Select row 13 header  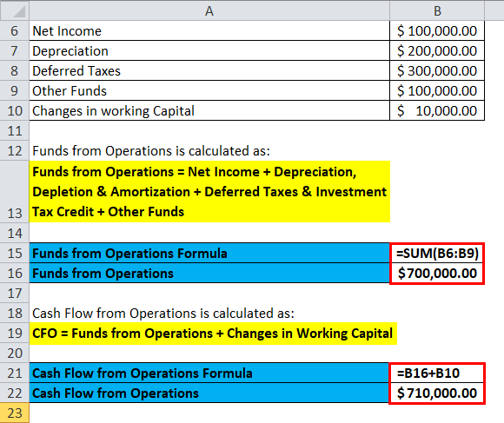click(x=15, y=191)
